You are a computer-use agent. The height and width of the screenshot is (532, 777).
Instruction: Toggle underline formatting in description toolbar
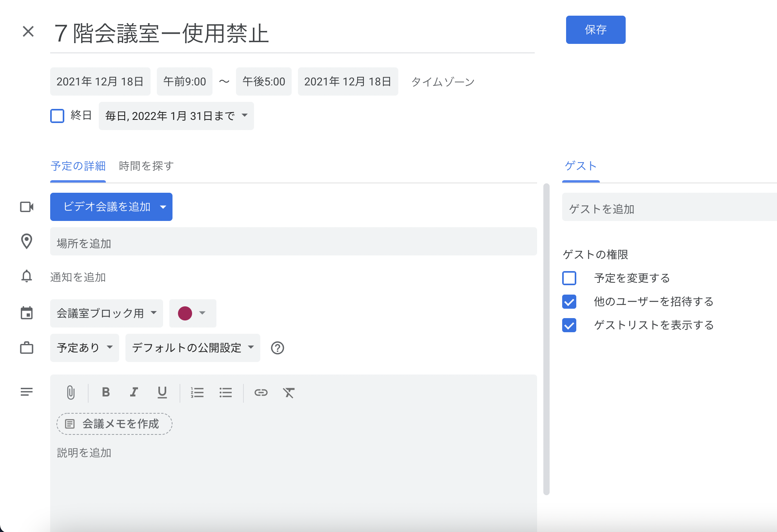pos(162,392)
